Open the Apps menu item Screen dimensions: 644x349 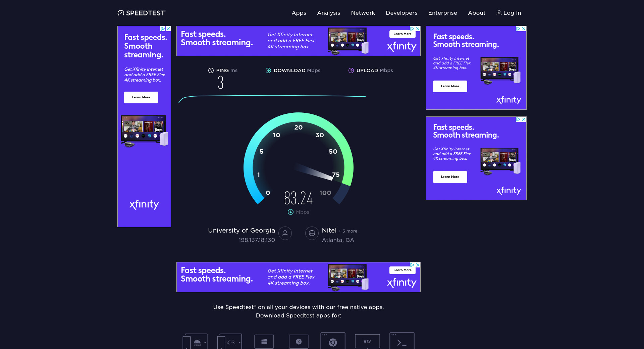[x=299, y=13]
